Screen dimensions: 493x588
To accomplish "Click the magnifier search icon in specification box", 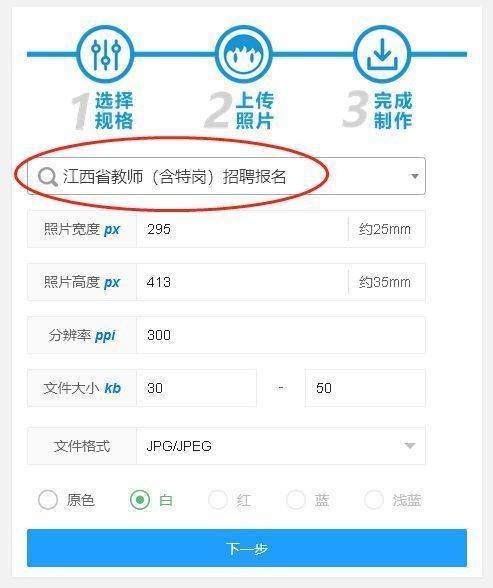I will tap(48, 177).
